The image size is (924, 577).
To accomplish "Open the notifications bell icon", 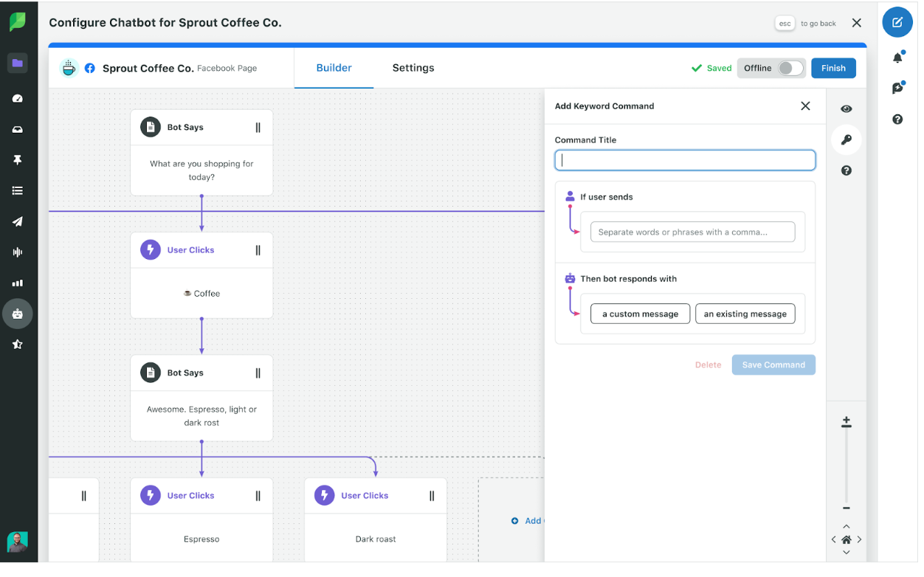I will tap(897, 58).
